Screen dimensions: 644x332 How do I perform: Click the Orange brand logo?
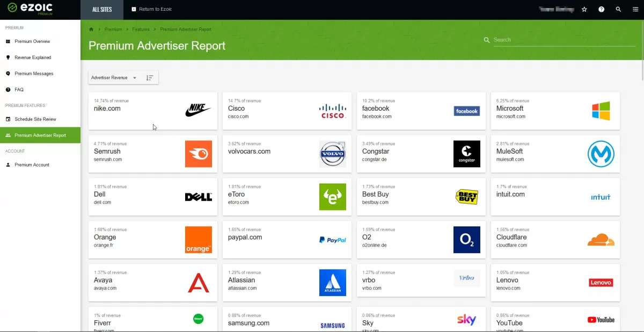click(199, 240)
